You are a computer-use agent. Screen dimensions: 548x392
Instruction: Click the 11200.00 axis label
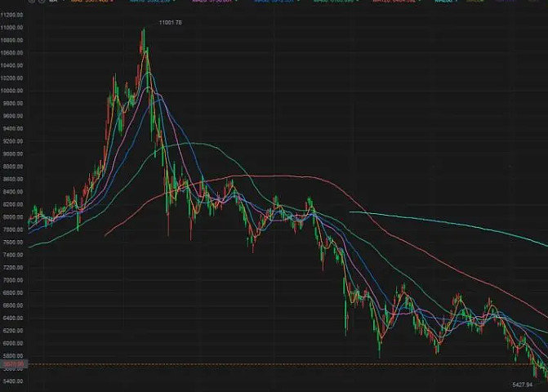tap(12, 15)
